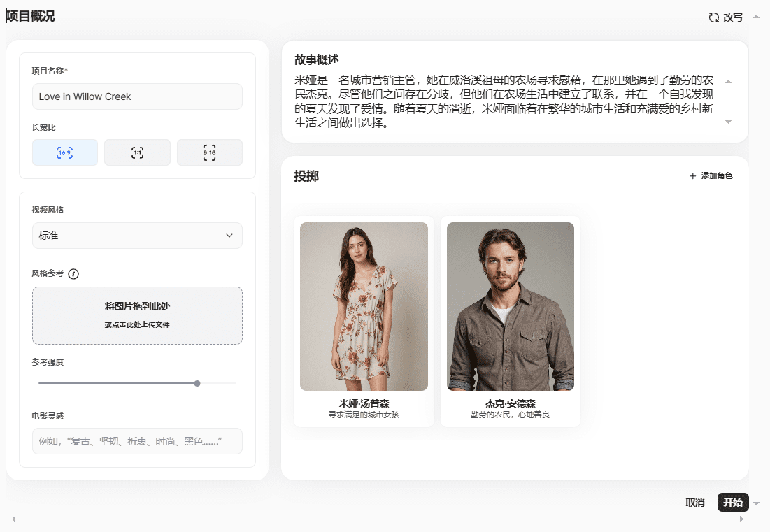Open the info icon beside 风格参考
The image size is (770, 532).
click(73, 274)
